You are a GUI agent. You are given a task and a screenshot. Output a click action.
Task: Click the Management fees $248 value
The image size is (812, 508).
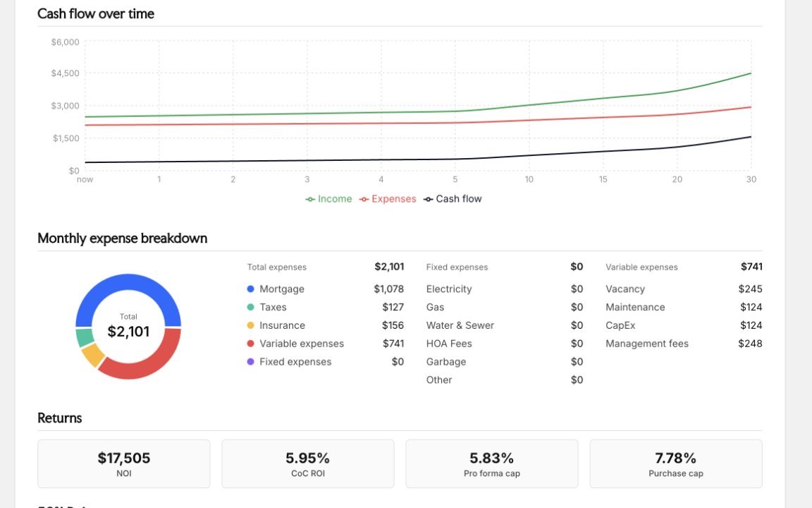(x=751, y=344)
